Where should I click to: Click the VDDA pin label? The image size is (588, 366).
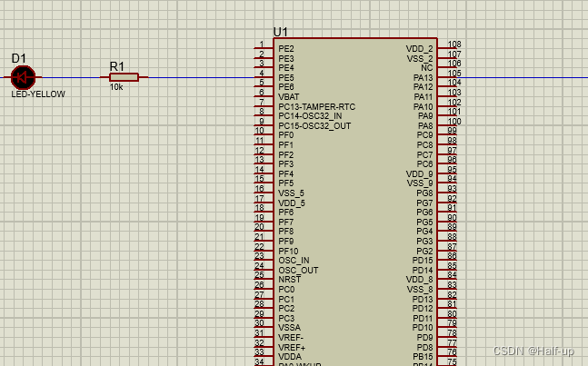(290, 357)
